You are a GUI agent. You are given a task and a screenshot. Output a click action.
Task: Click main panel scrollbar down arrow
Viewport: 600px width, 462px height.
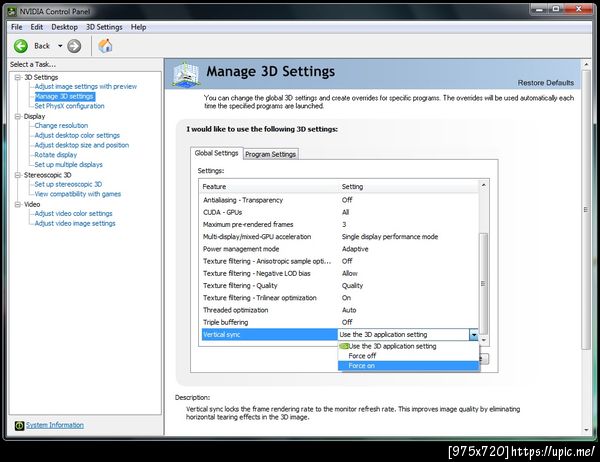(x=586, y=430)
